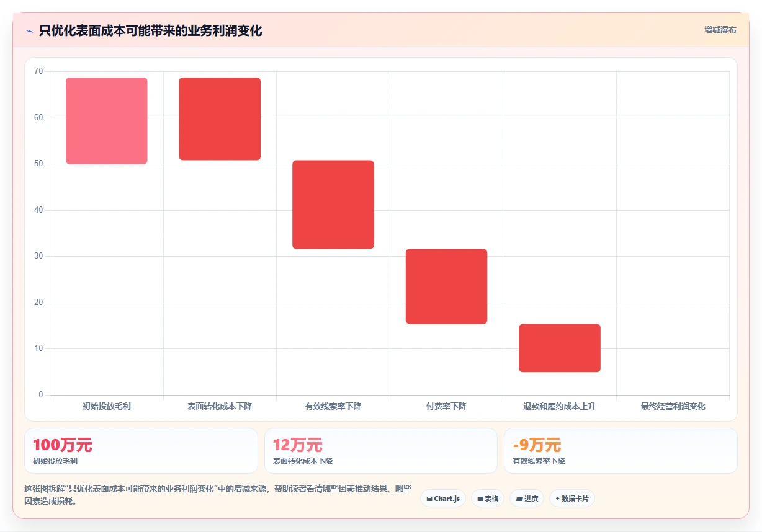Open the -9万元 data card
The width and height of the screenshot is (762, 532).
(x=621, y=451)
